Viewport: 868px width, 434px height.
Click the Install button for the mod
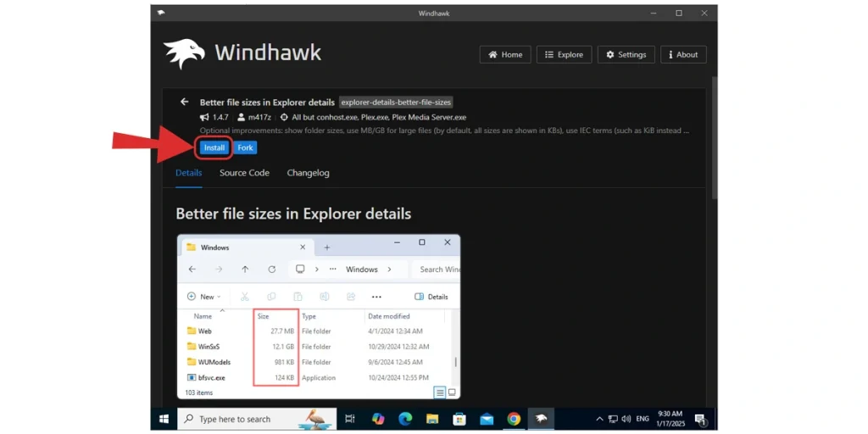214,147
